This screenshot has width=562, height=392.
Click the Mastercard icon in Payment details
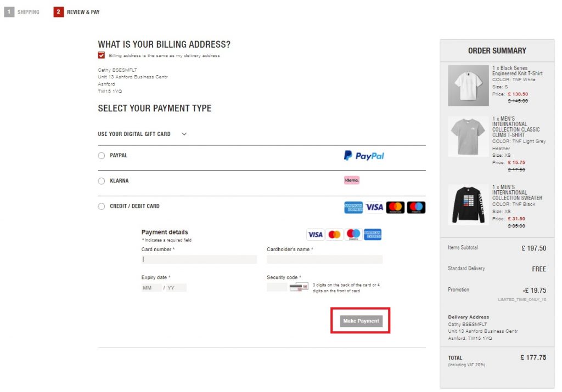coord(334,235)
